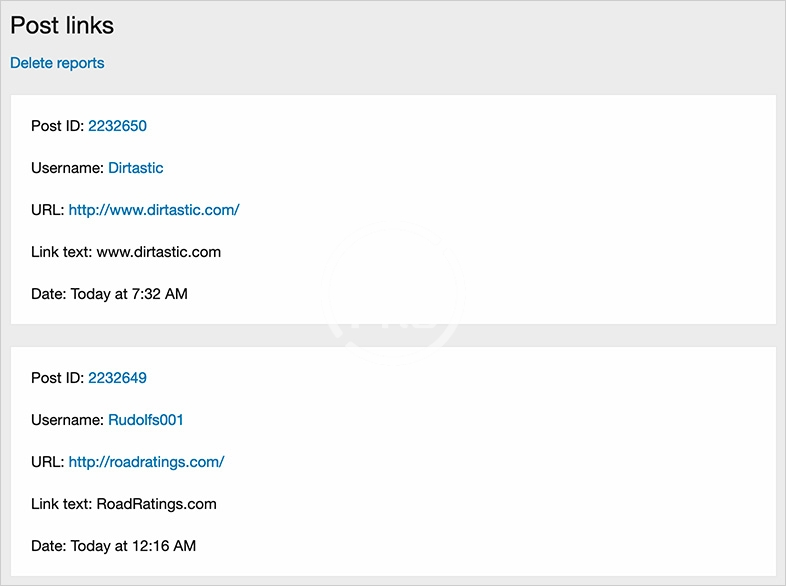786x586 pixels.
Task: Click the Username label beside Rudolfs001
Action: (67, 420)
